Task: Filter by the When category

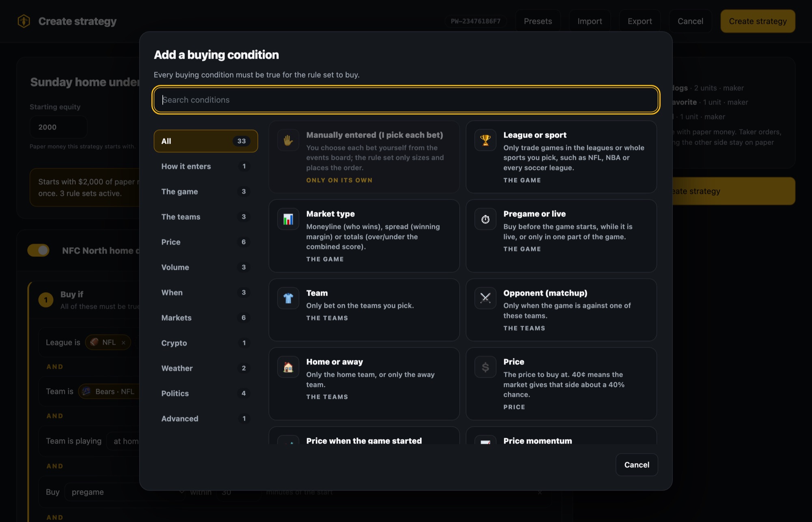Action: tap(206, 292)
